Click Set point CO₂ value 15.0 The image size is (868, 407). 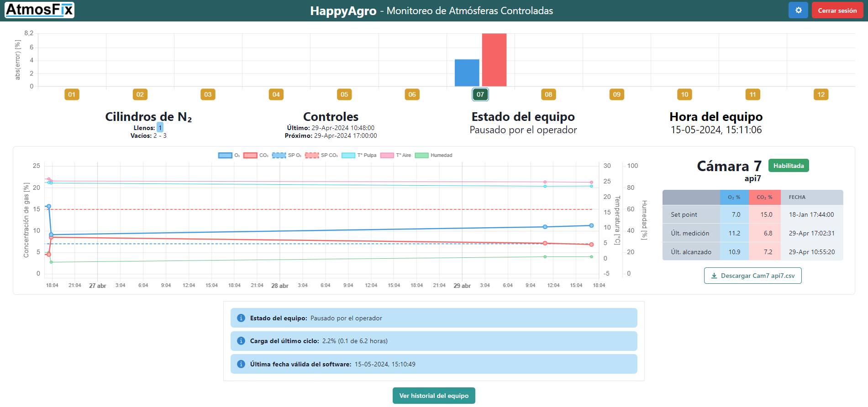click(x=766, y=214)
